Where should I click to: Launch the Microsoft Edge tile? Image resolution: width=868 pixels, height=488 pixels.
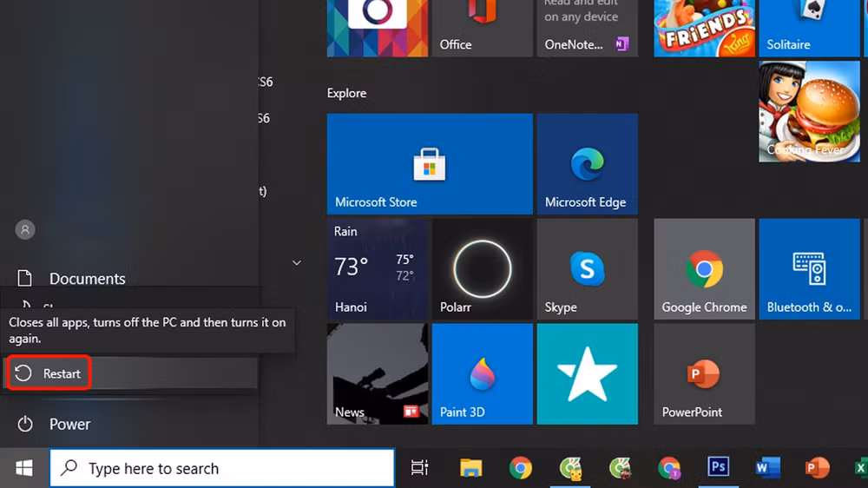click(588, 164)
